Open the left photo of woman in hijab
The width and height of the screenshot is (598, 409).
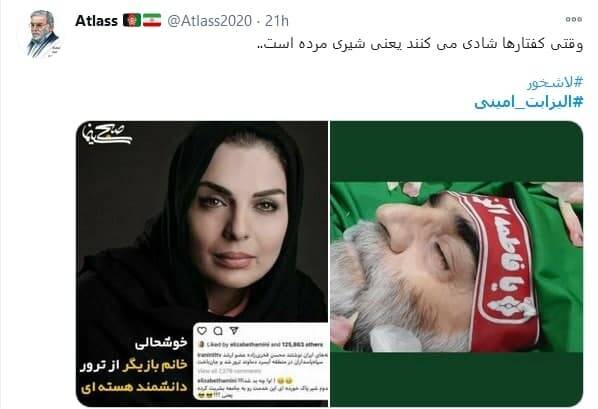point(202,264)
